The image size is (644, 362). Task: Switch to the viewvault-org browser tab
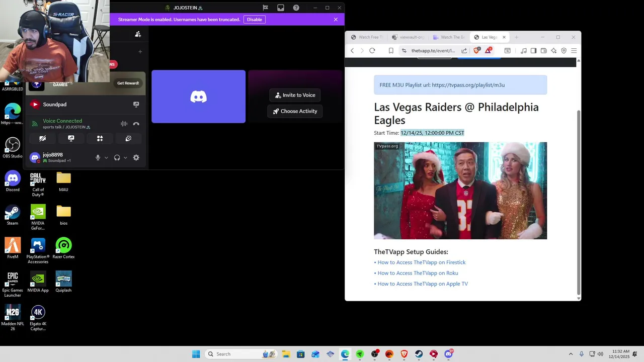point(408,37)
